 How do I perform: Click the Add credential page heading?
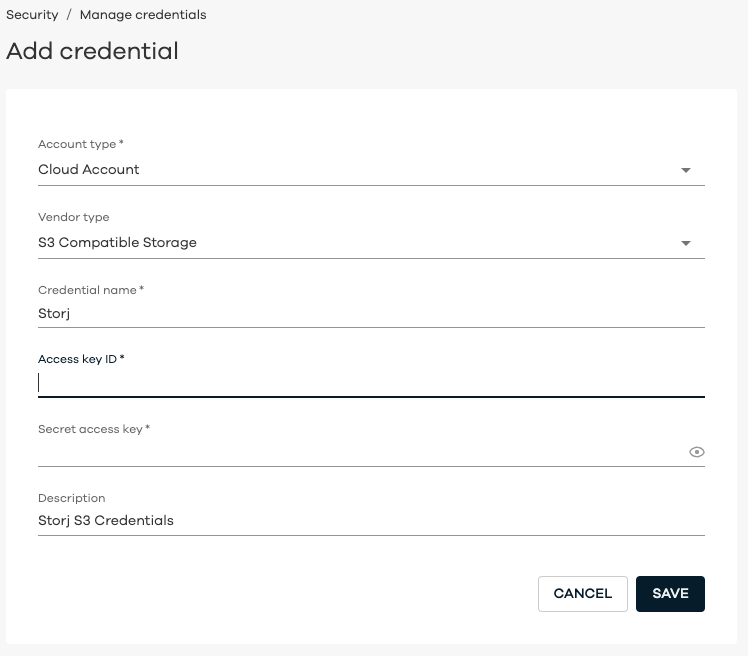(92, 51)
